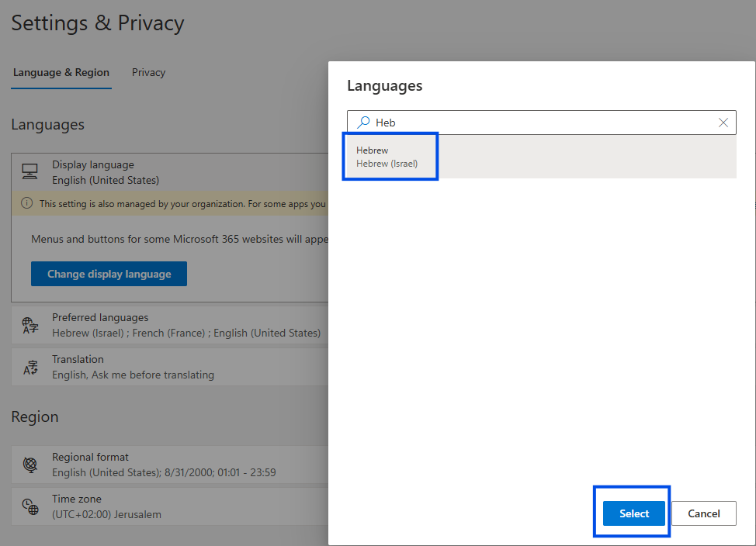Click into the language search field

[542, 123]
